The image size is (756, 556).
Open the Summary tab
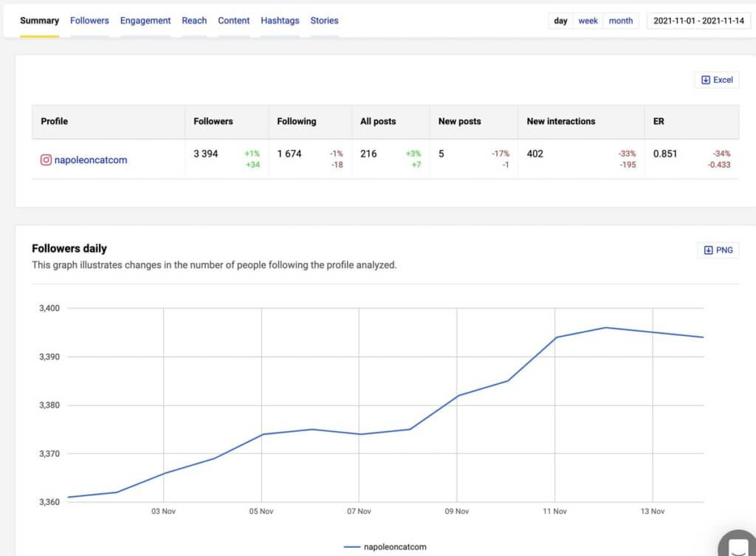point(39,21)
